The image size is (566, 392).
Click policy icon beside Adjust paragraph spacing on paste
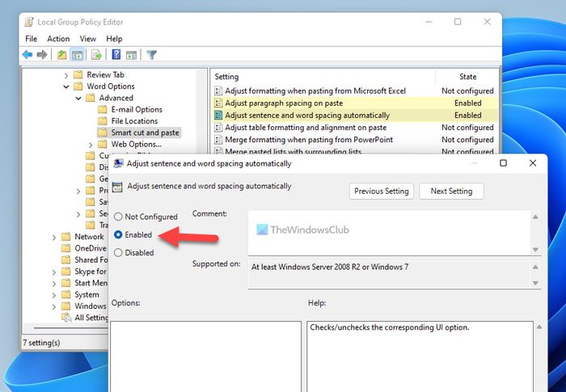(x=218, y=103)
